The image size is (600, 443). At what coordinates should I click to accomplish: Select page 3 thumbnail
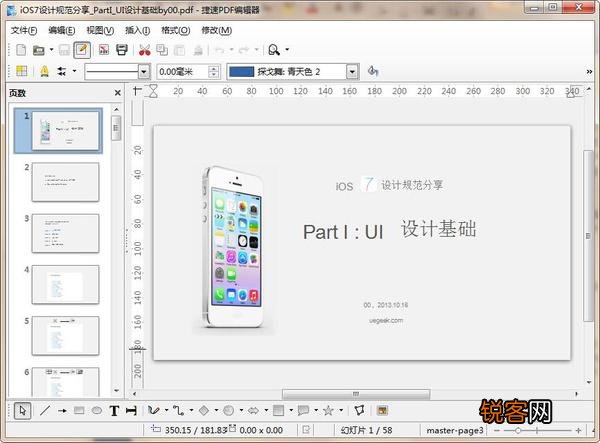click(x=65, y=233)
